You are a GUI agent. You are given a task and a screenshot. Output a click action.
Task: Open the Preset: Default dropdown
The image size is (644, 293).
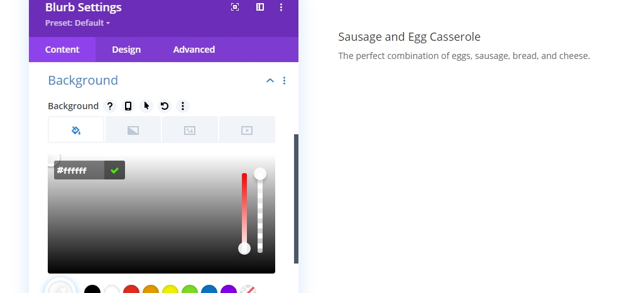(78, 23)
